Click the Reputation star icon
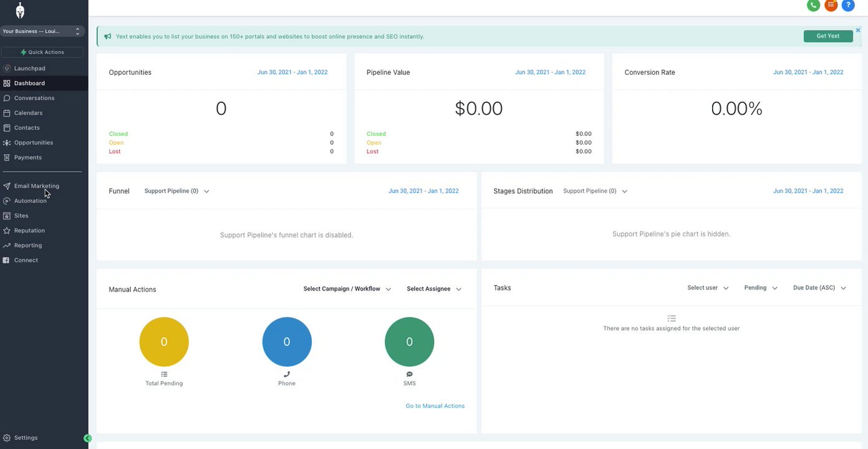The image size is (868, 449). 7,231
